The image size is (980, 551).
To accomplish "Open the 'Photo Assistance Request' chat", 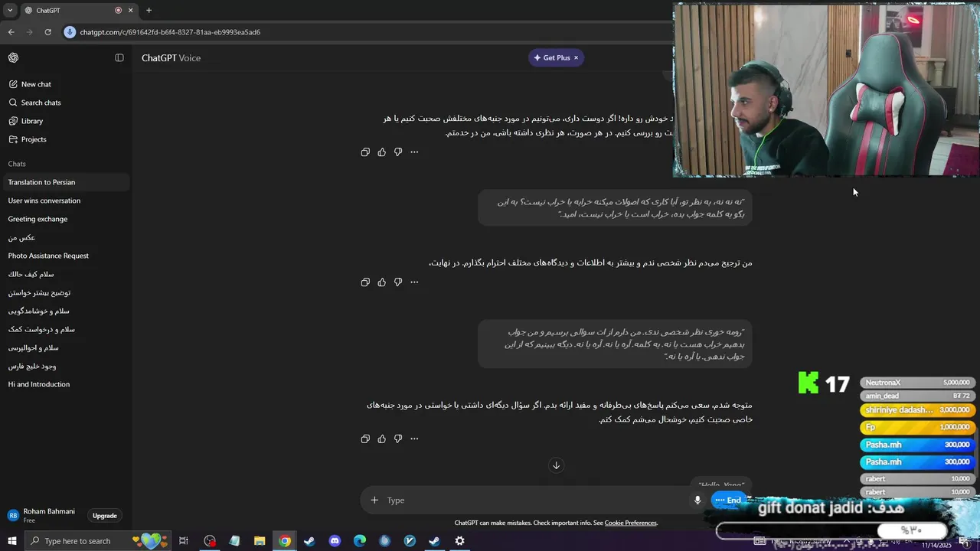I will (65, 256).
